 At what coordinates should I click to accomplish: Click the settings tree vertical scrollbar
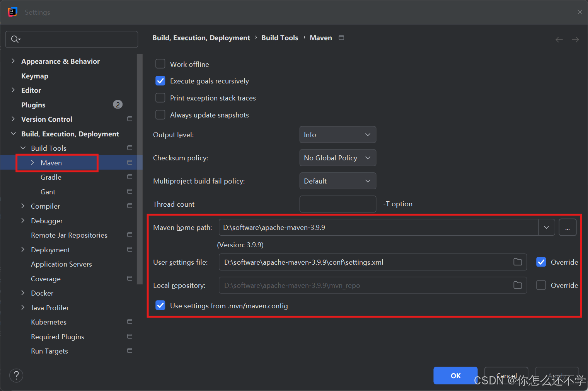pyautogui.click(x=140, y=169)
